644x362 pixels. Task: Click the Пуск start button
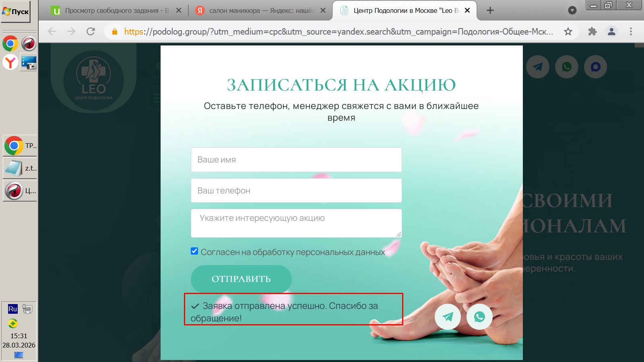[x=16, y=12]
